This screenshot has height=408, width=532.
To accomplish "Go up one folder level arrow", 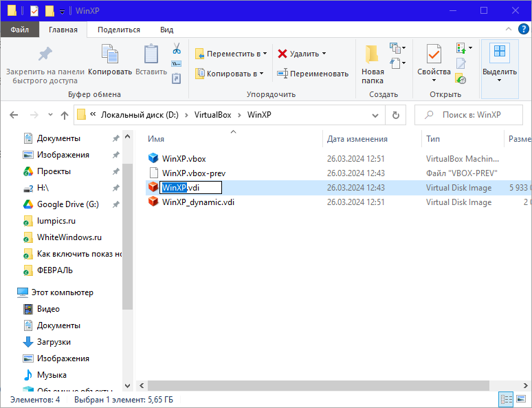I will click(65, 115).
